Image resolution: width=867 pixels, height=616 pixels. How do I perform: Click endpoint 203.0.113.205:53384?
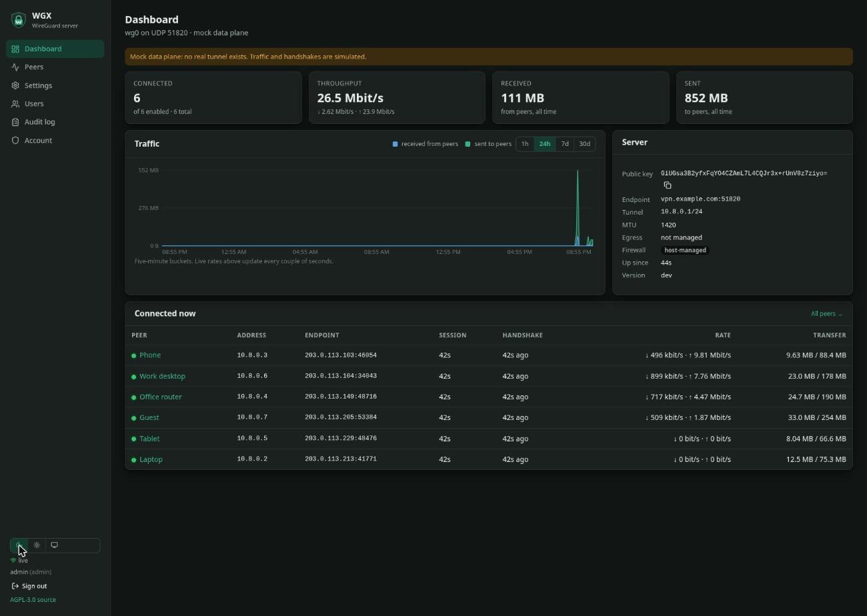(x=341, y=417)
